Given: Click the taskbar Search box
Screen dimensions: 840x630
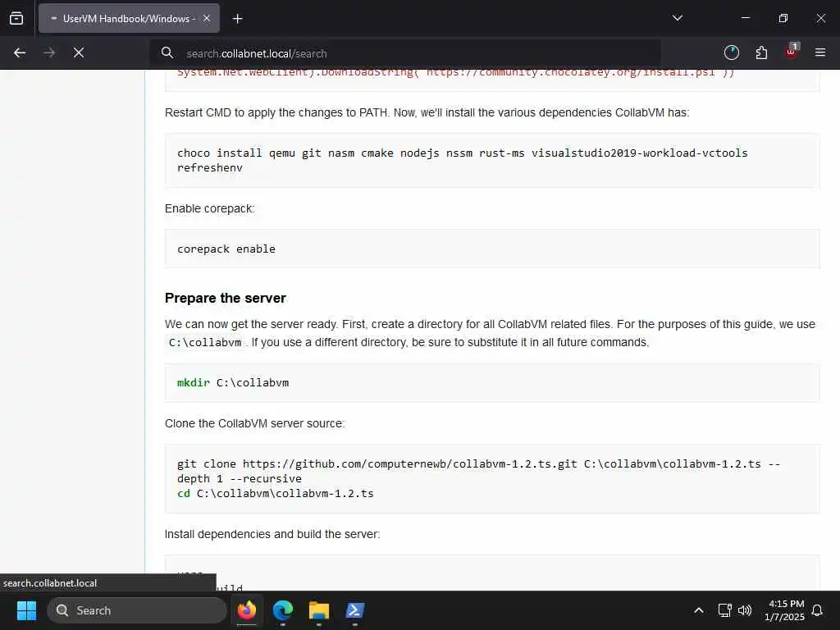Looking at the screenshot, I should [x=137, y=610].
